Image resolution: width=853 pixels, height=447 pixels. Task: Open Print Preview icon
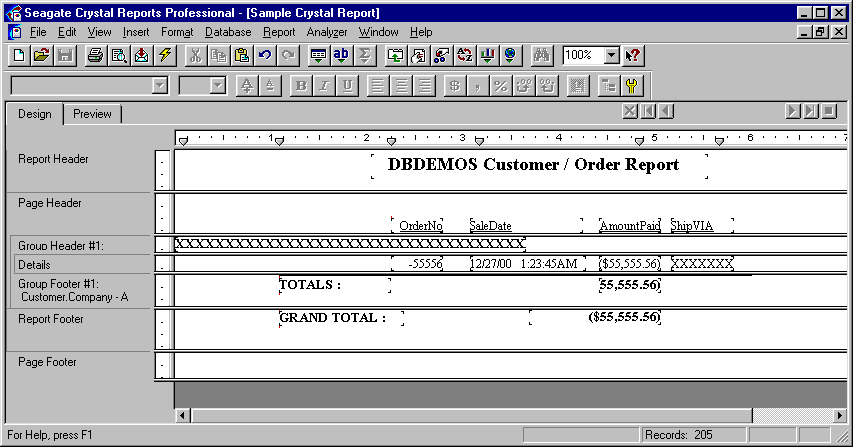coord(119,55)
